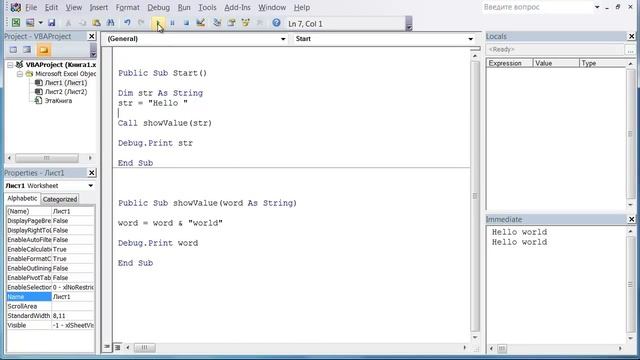Open the Help menu
The width and height of the screenshot is (640, 360).
[302, 7]
